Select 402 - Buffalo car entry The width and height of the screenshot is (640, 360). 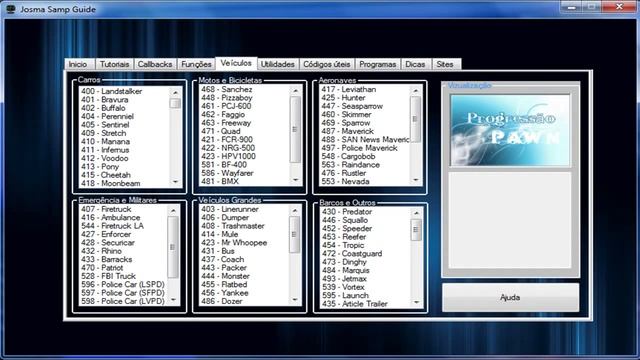(103, 108)
